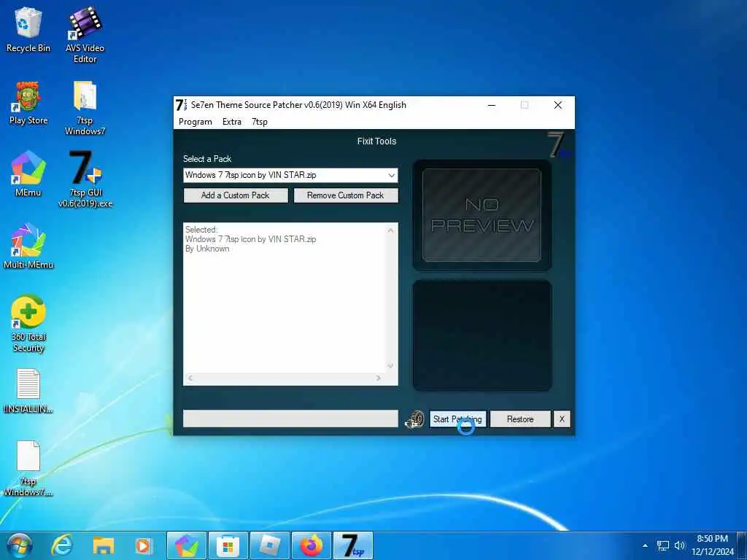Click the up arrow of the info box scrollbar
This screenshot has width=747, height=560.
click(391, 230)
